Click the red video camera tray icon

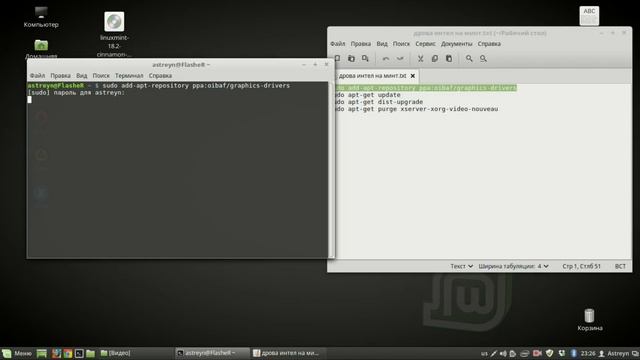[x=537, y=353]
